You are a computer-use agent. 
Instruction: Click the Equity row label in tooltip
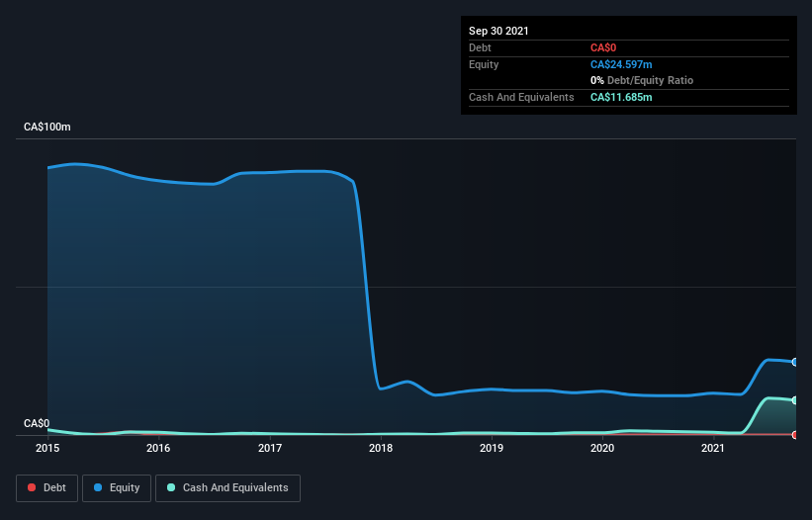click(x=484, y=64)
